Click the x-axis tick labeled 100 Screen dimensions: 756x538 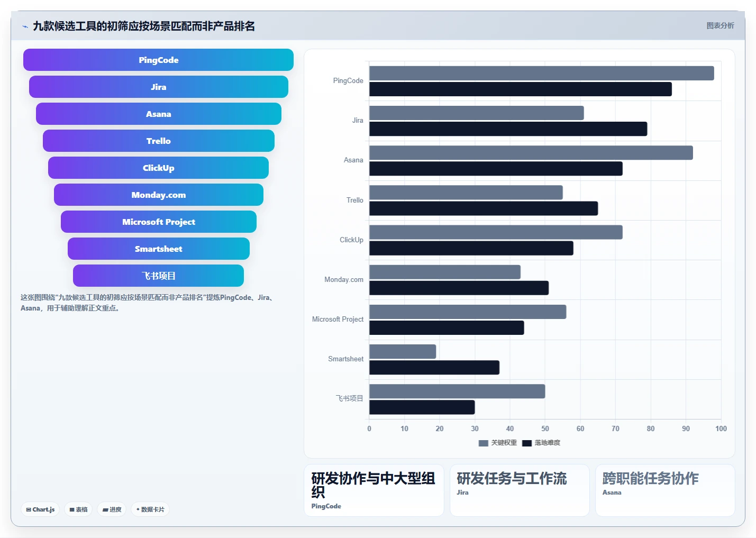click(721, 428)
